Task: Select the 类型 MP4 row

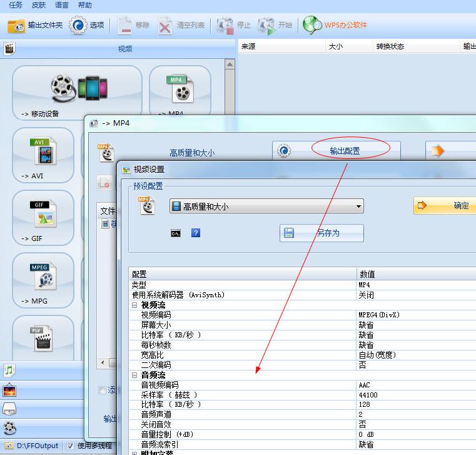Action: point(302,285)
